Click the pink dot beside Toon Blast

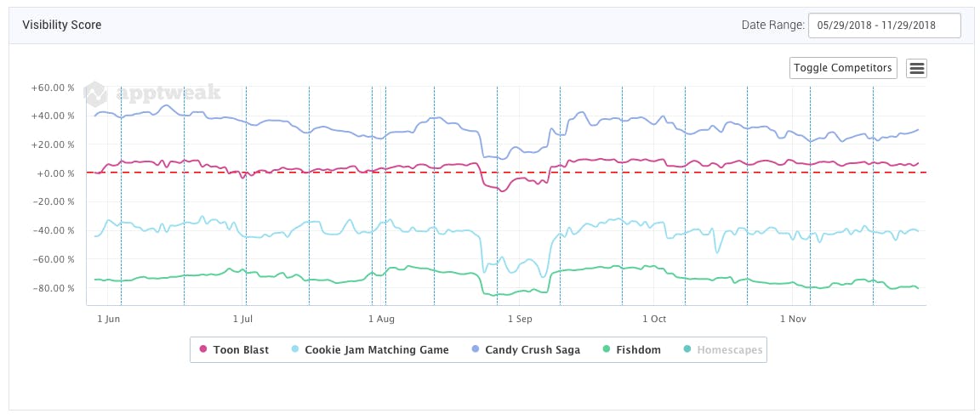pyautogui.click(x=203, y=349)
